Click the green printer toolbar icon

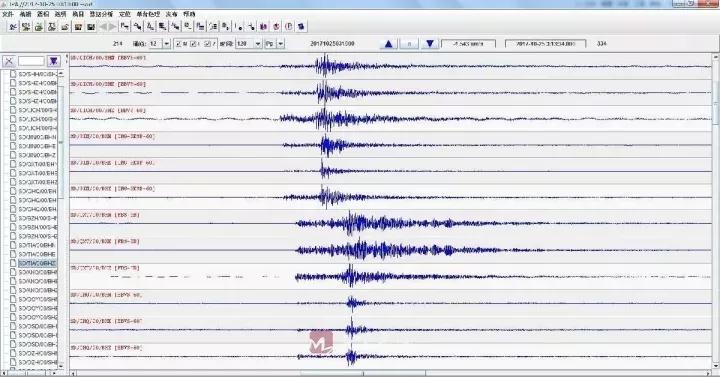(39, 27)
